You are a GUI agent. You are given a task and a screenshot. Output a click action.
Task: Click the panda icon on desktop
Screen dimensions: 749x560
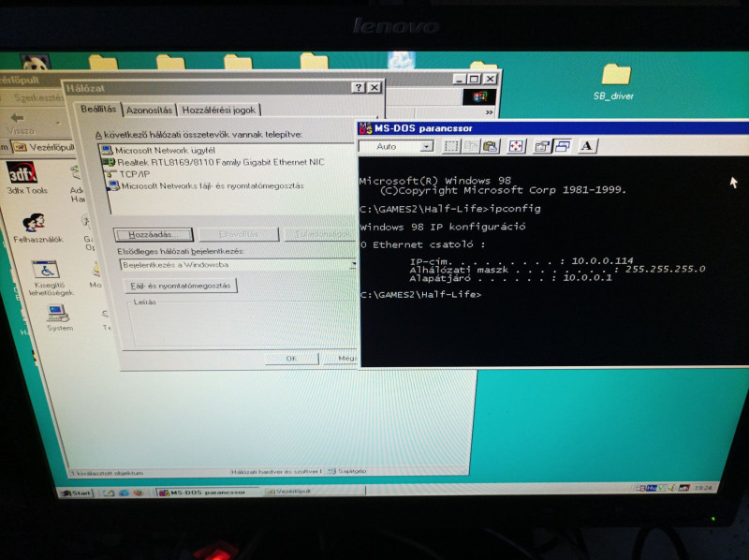click(36, 62)
